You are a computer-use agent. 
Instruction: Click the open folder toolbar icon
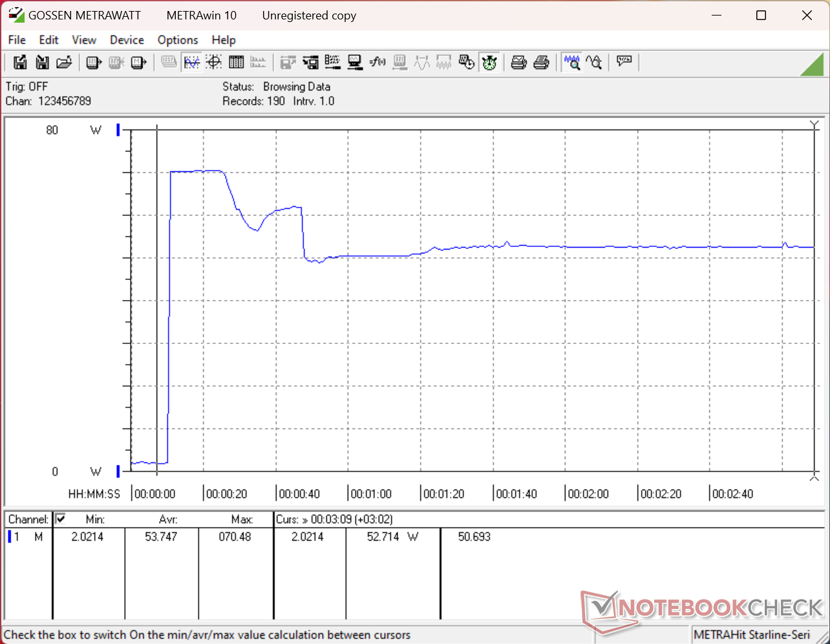[64, 62]
